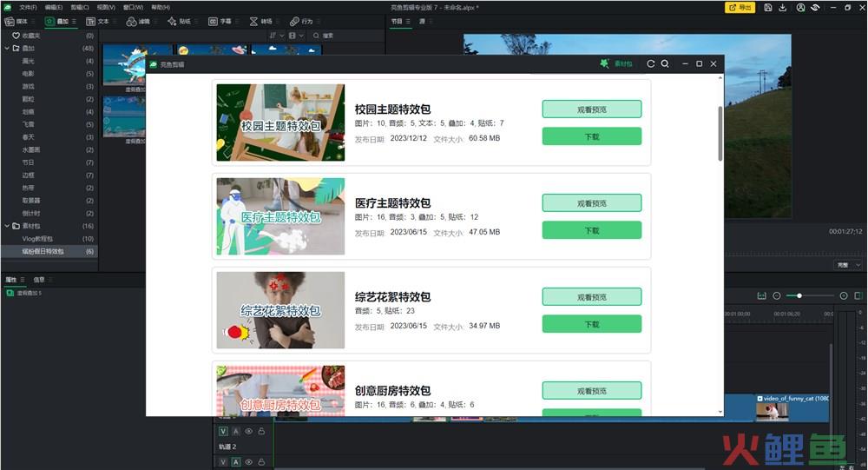Collapse the 叠加 folder in the sidebar tree

pos(6,49)
